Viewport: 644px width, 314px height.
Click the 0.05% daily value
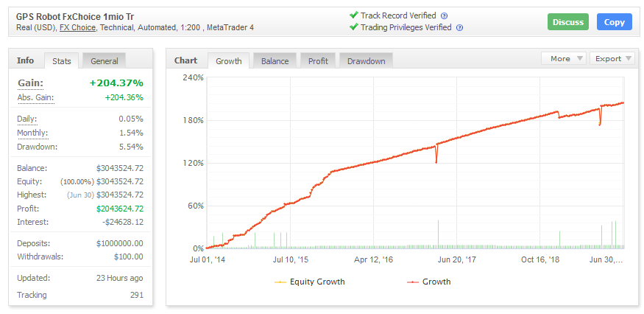(x=131, y=119)
